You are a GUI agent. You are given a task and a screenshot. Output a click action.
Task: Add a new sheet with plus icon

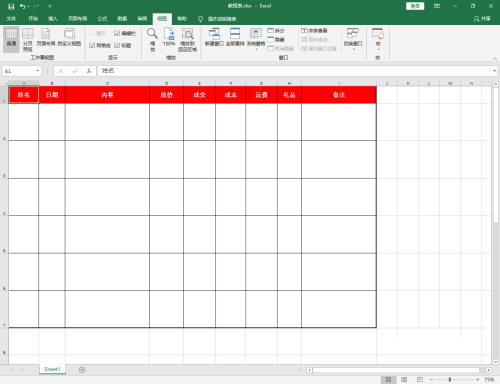(x=82, y=370)
